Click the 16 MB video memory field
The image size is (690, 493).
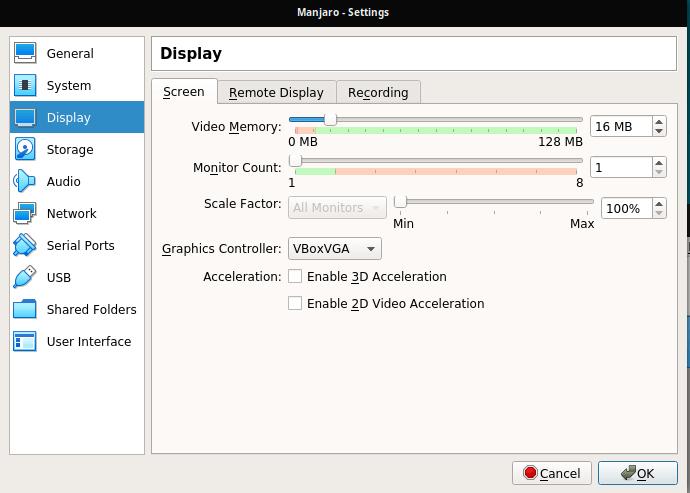[621, 126]
